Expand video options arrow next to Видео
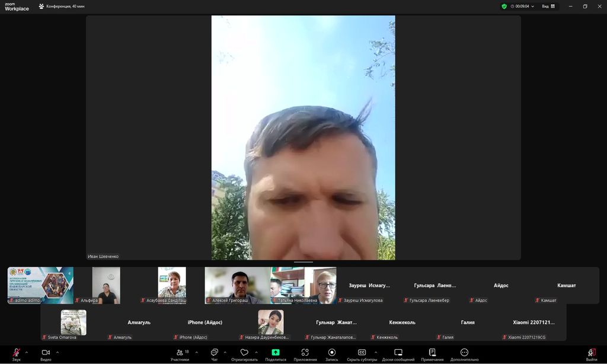 click(57, 352)
